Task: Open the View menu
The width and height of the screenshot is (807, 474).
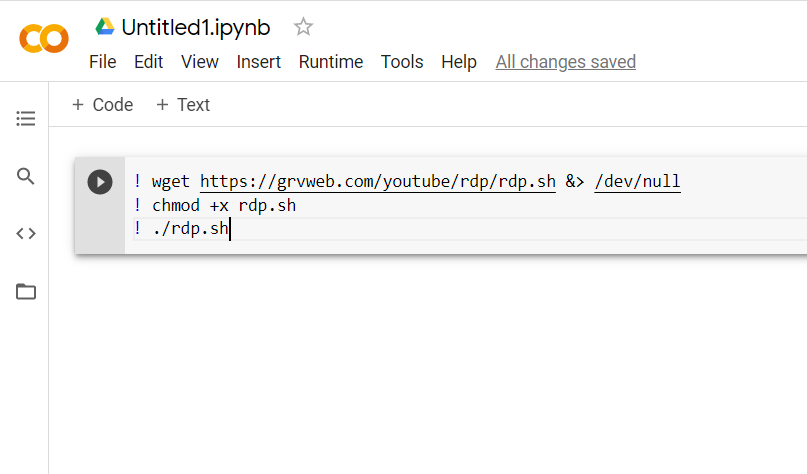Action: point(200,62)
